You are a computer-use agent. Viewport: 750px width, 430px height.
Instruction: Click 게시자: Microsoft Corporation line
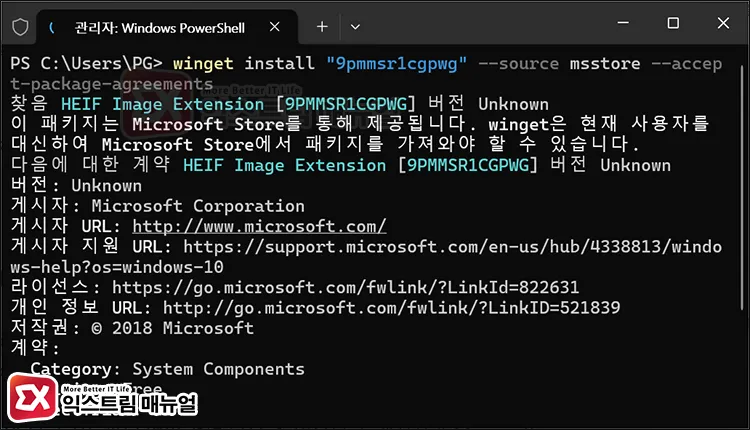(x=158, y=206)
